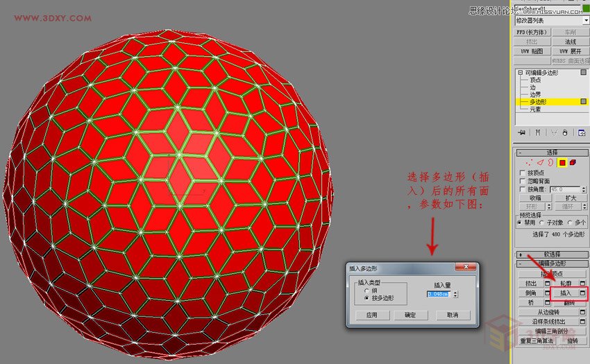Open settings box beside 沿样条线挤出 button
This screenshot has height=364, width=590.
pyautogui.click(x=583, y=322)
